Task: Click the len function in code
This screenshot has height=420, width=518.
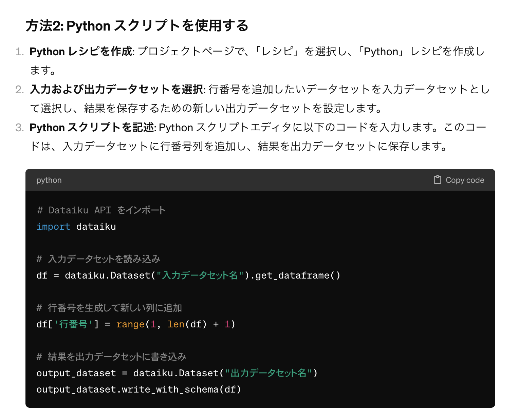Action: tap(176, 325)
